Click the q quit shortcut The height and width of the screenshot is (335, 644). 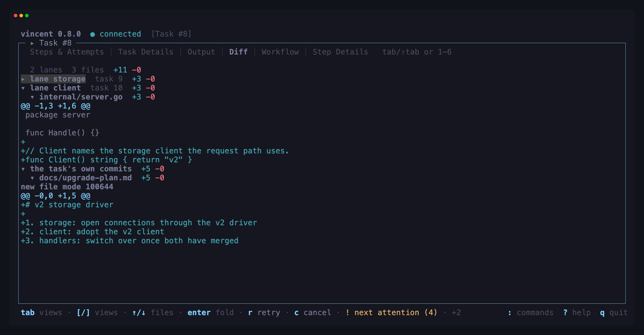tap(614, 312)
